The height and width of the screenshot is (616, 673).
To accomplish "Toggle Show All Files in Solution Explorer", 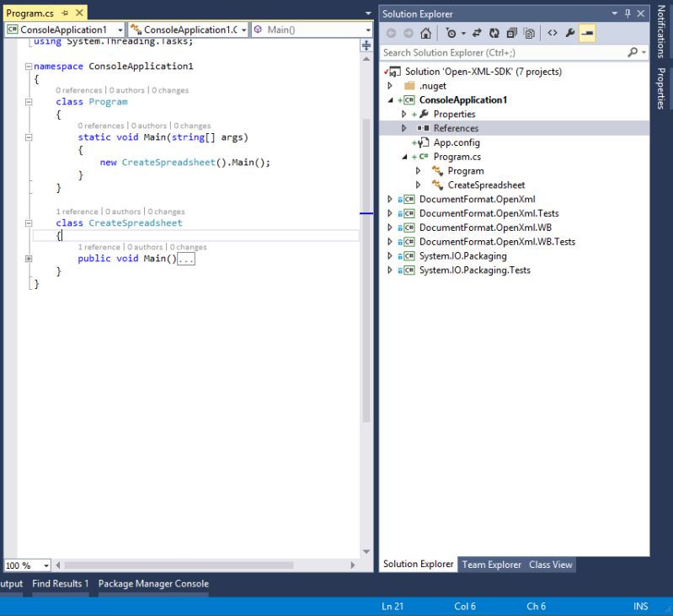I will 530,33.
